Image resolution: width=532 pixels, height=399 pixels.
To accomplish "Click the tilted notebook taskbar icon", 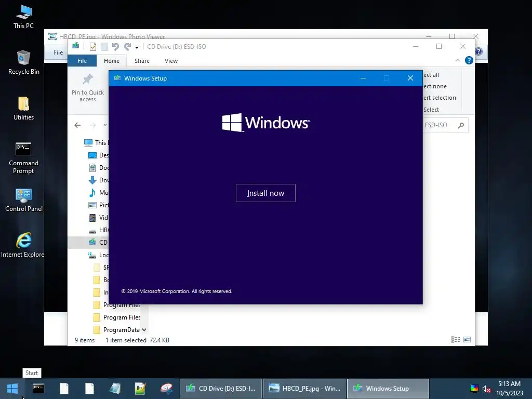I will (x=115, y=389).
